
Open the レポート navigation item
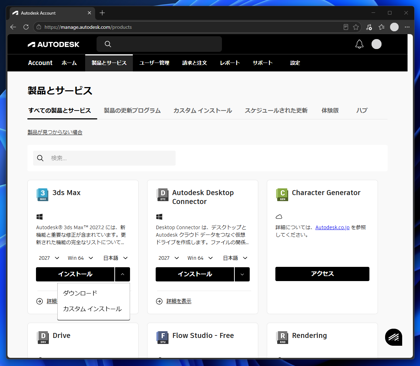tap(230, 63)
